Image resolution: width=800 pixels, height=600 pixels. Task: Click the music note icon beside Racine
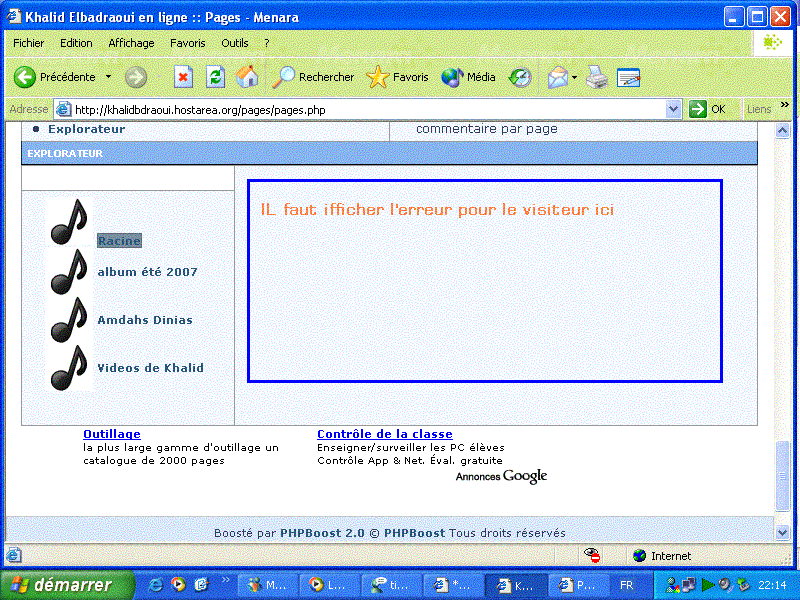pos(66,221)
